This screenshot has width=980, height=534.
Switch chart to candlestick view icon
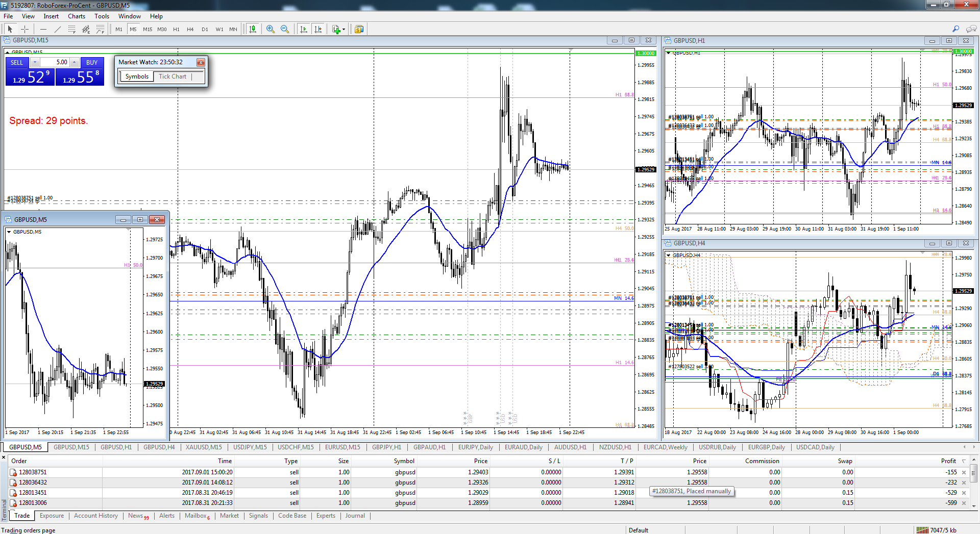(x=253, y=29)
